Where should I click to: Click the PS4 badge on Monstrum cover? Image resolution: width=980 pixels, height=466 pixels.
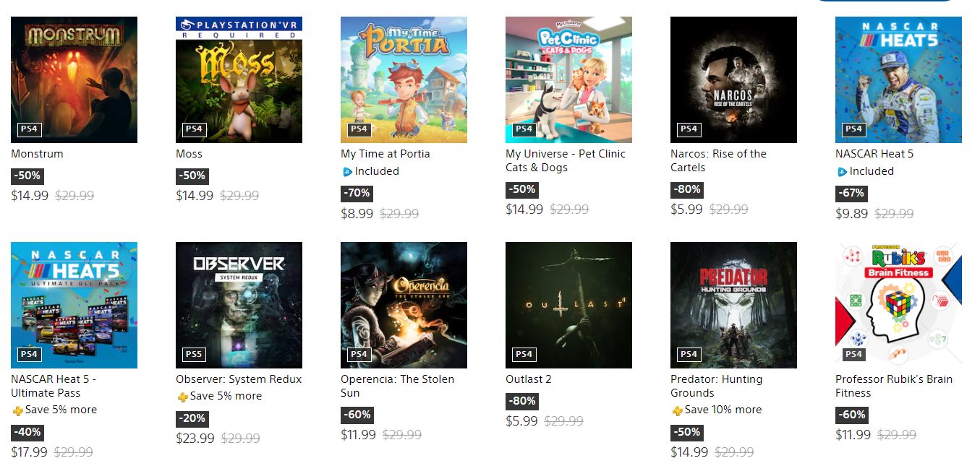pyautogui.click(x=29, y=129)
